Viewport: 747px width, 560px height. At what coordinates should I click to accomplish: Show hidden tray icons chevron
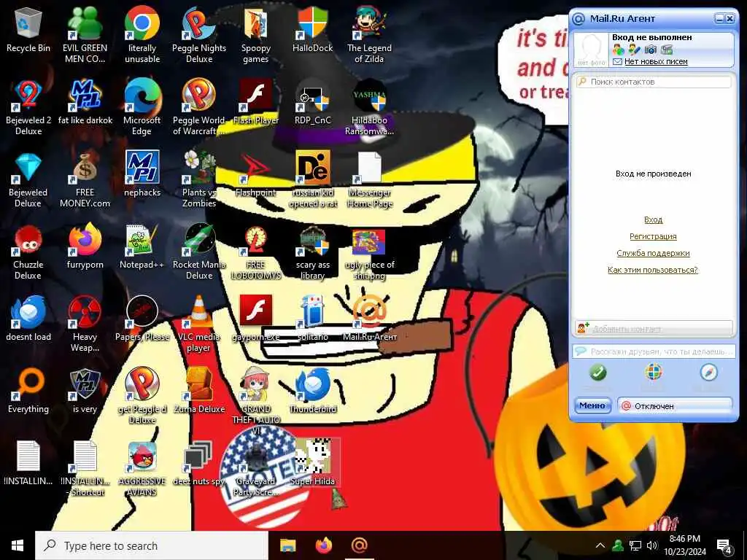coord(600,545)
